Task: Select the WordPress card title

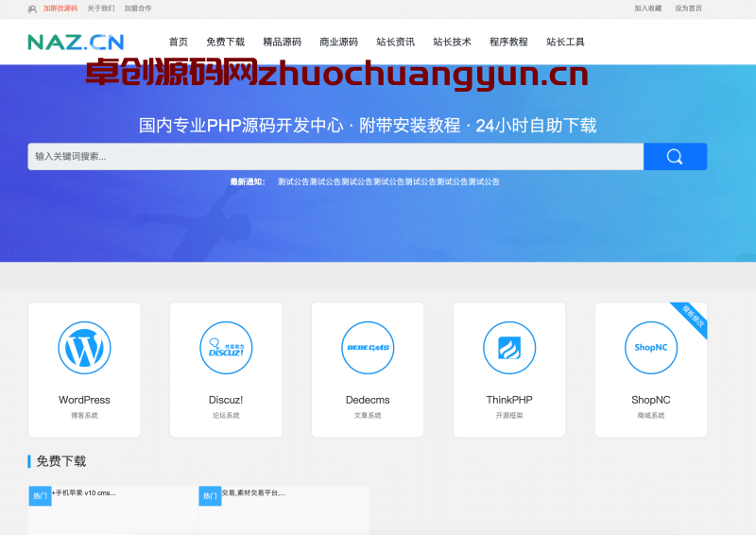Action: tap(84, 400)
